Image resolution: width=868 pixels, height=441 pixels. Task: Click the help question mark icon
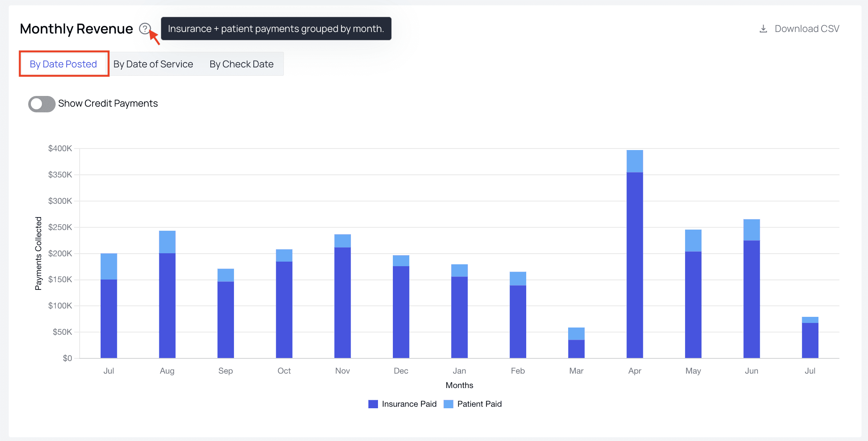pyautogui.click(x=144, y=29)
